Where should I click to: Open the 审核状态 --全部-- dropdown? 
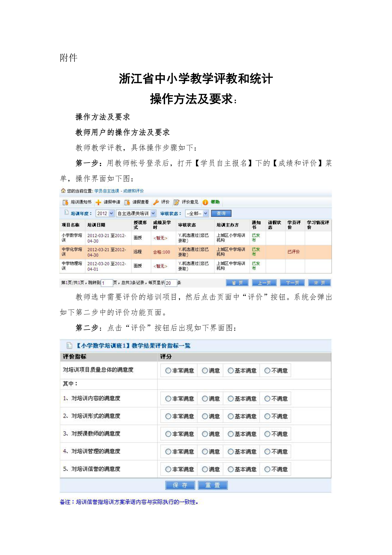click(197, 214)
